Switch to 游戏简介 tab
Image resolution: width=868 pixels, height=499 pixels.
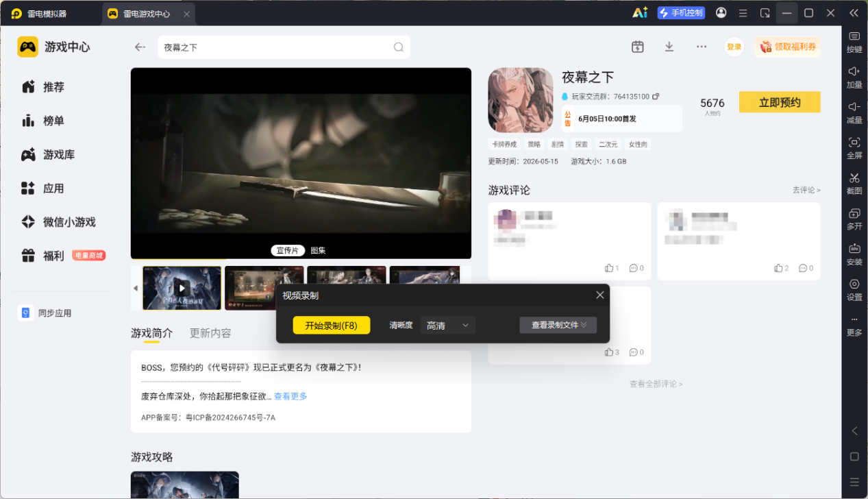[152, 333]
